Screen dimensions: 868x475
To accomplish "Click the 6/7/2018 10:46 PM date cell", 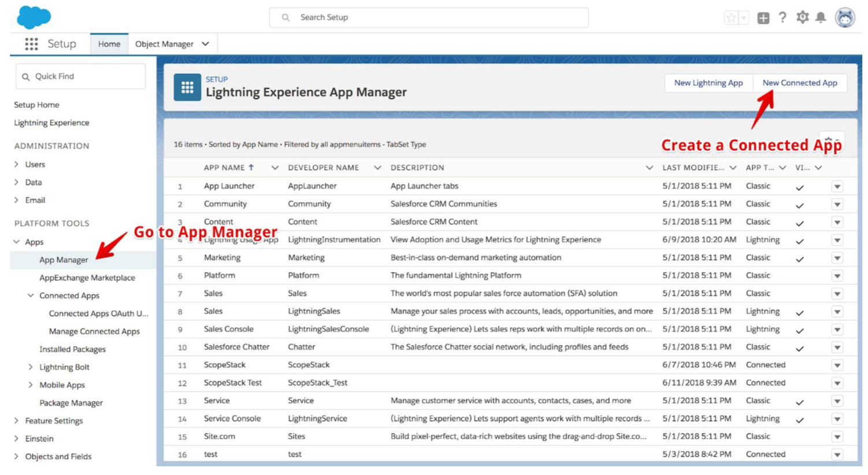I will (x=699, y=365).
